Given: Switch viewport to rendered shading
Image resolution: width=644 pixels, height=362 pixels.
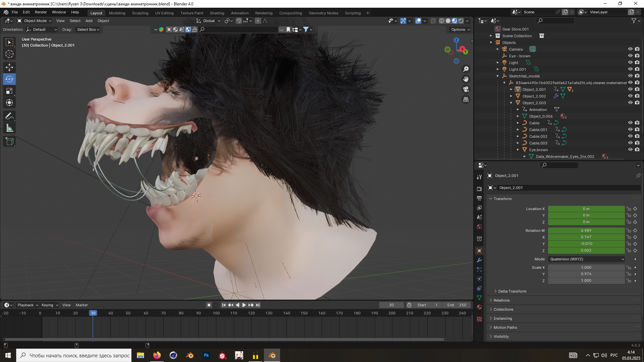Looking at the screenshot, I should [x=461, y=21].
